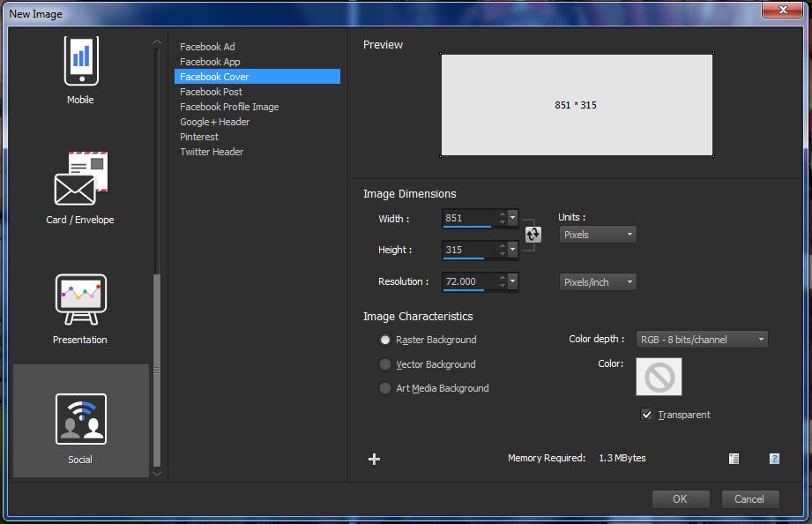Image resolution: width=812 pixels, height=524 pixels.
Task: Open the Card / Envelope category
Action: pyautogui.click(x=80, y=183)
